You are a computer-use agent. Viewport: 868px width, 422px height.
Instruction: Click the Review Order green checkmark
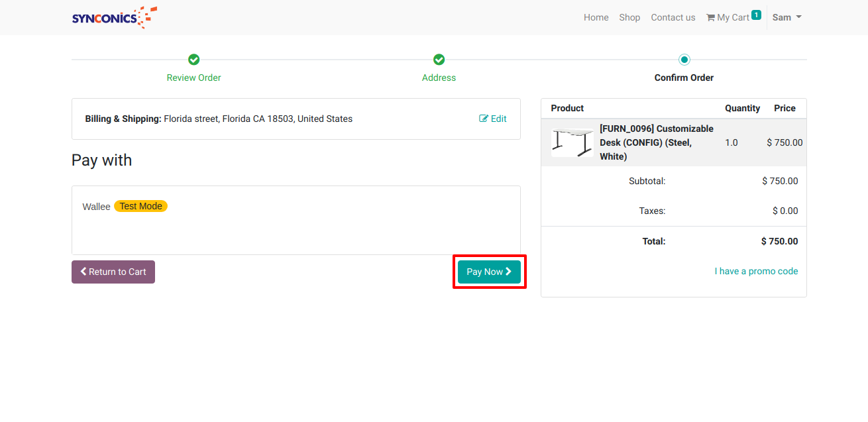pyautogui.click(x=193, y=60)
